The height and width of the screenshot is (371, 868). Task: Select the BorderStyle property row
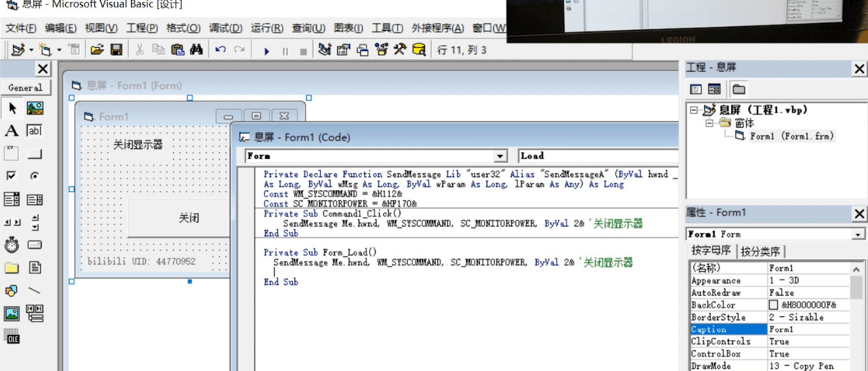(769, 317)
